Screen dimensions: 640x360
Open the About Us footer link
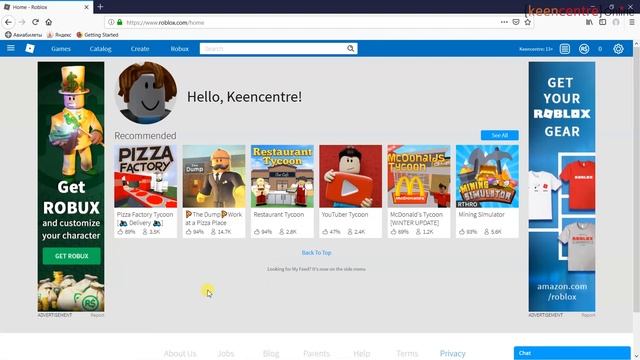coord(180,353)
